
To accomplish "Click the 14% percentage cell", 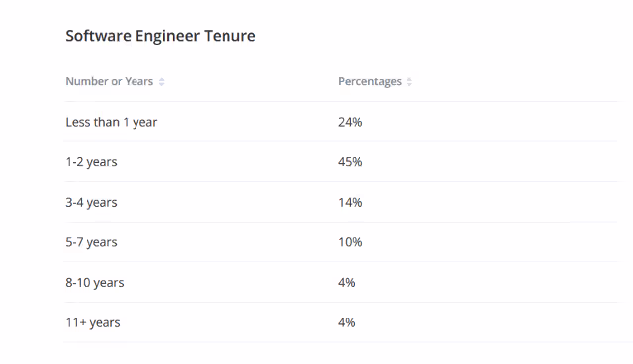I will point(350,202).
